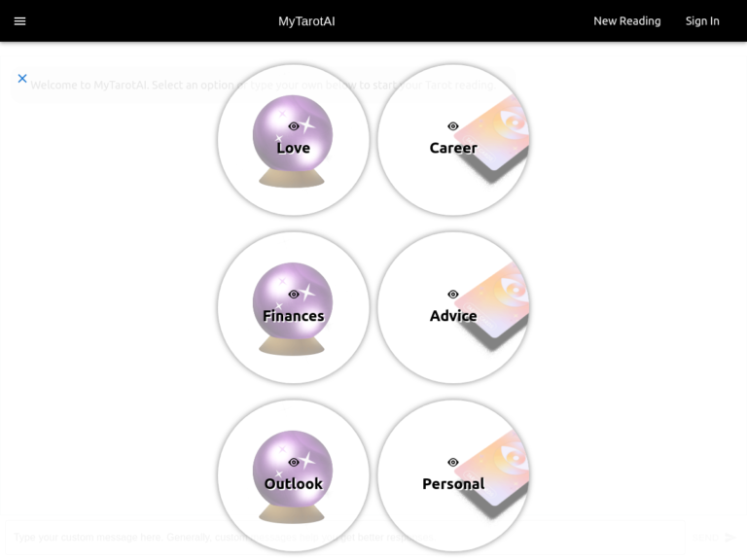The image size is (747, 560).
Task: Select the Love crystal ball option
Action: tap(294, 140)
